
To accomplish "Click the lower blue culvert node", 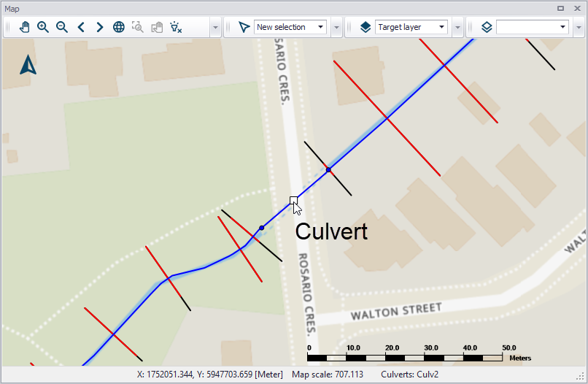I will pyautogui.click(x=262, y=228).
